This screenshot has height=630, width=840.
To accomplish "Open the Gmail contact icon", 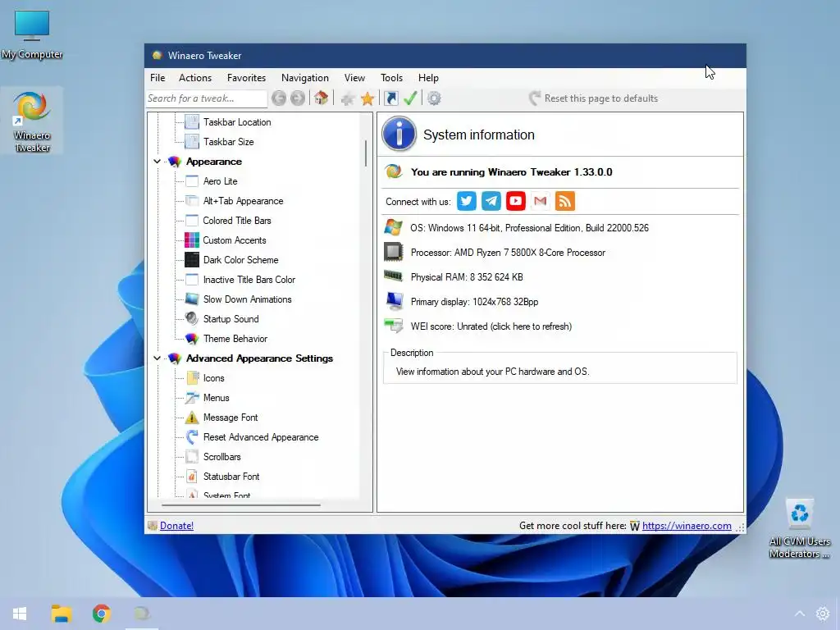I will point(541,202).
